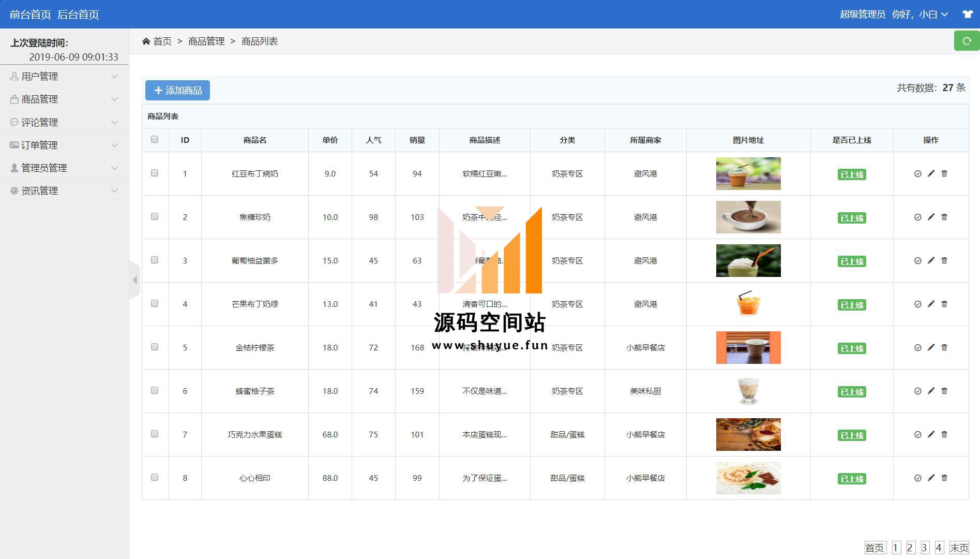The image size is (980, 559).
Task: Delete the 心心相印 product
Action: click(x=944, y=478)
